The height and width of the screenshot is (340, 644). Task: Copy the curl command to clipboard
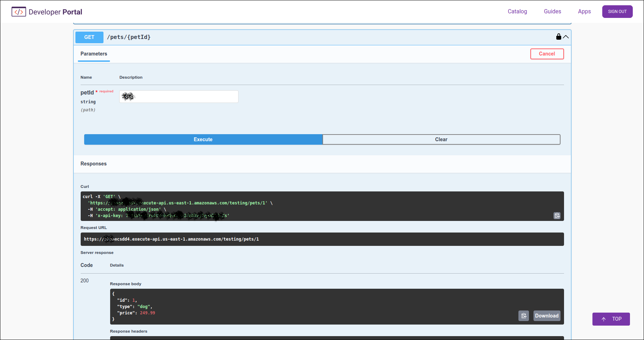coord(557,216)
